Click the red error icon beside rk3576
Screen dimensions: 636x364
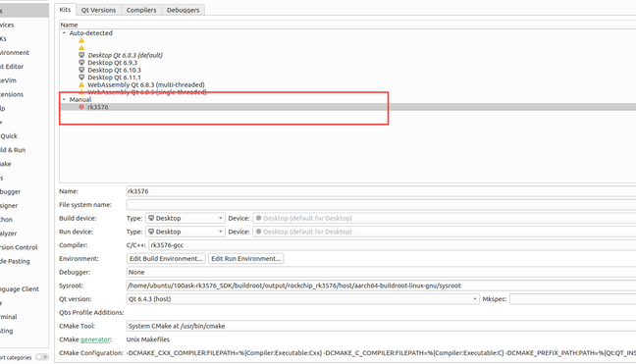click(81, 107)
